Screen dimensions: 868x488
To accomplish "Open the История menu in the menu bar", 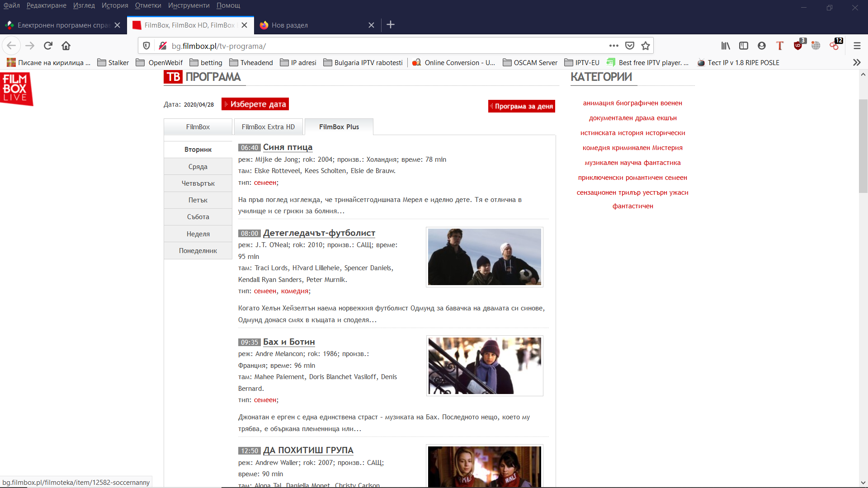I will 115,5.
